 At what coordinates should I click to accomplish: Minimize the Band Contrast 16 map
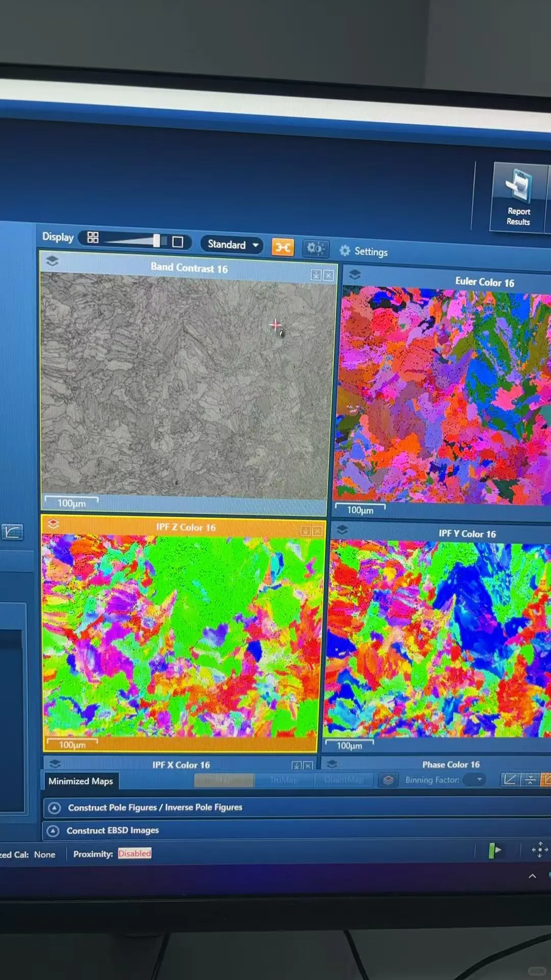[x=316, y=276]
